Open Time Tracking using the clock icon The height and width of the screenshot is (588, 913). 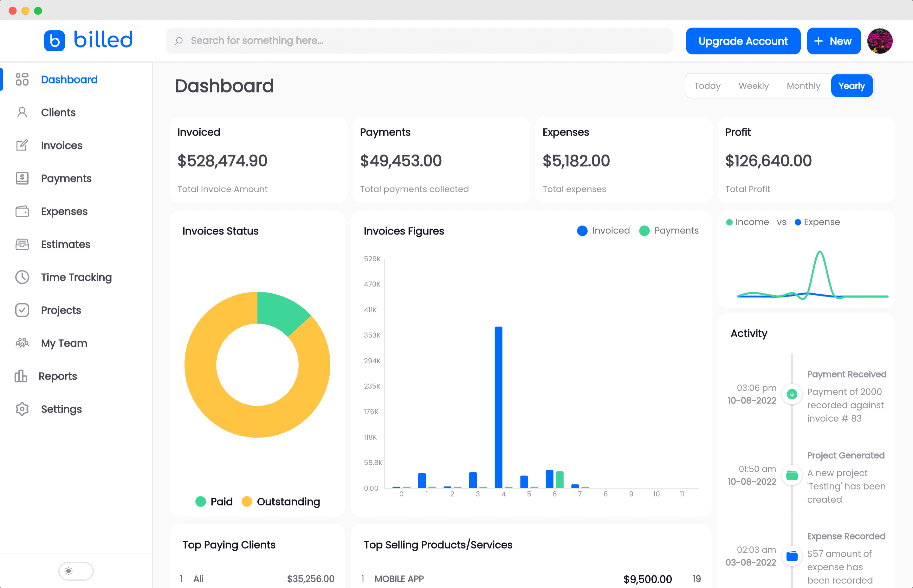[x=22, y=277]
